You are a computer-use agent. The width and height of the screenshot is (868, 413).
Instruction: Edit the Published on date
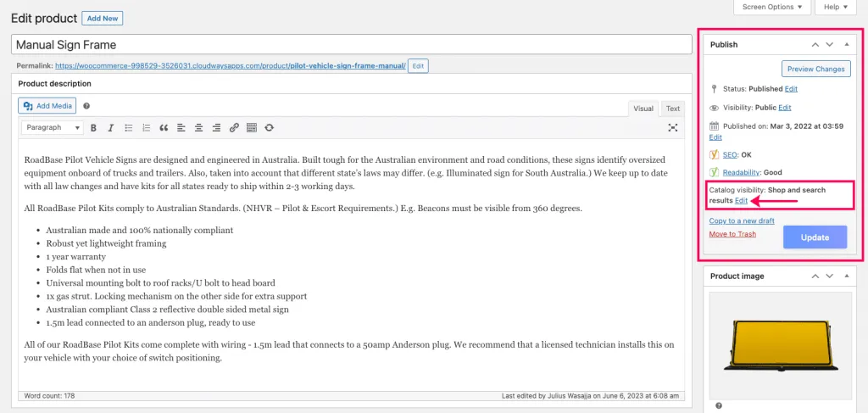click(x=715, y=137)
